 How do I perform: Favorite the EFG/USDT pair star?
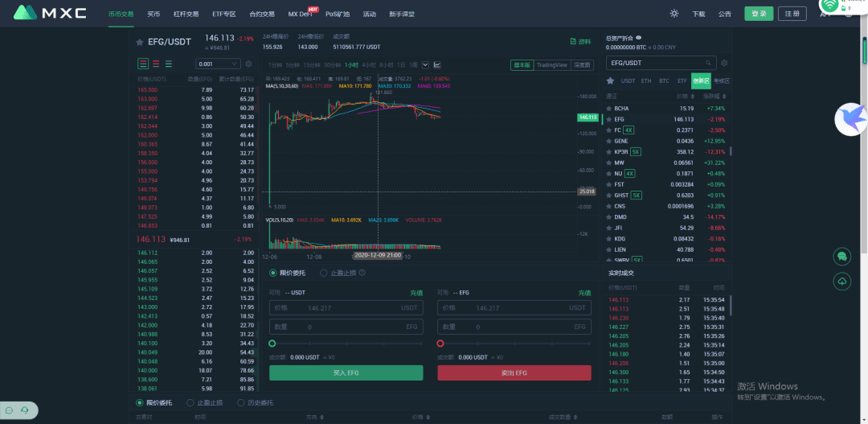tap(140, 42)
